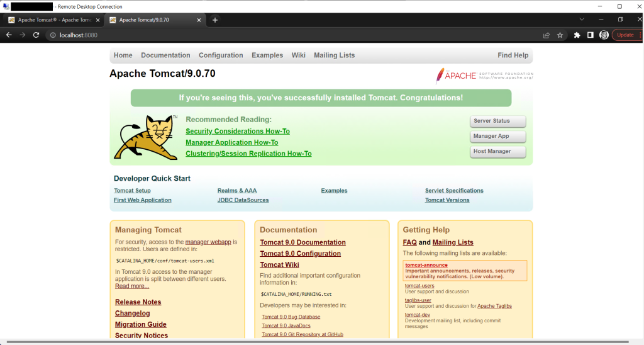Open Examples link under Developer Quick Start
Image resolution: width=644 pixels, height=345 pixels.
(335, 190)
